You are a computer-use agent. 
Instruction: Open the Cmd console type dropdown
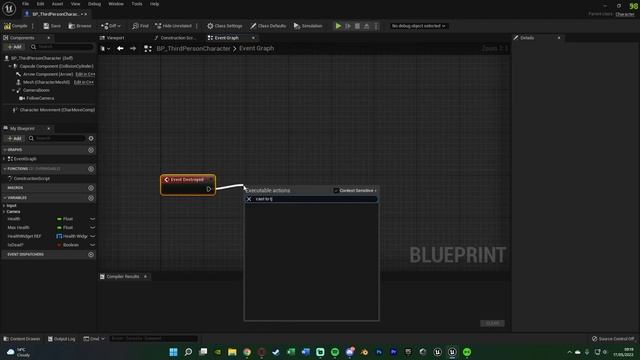point(94,339)
